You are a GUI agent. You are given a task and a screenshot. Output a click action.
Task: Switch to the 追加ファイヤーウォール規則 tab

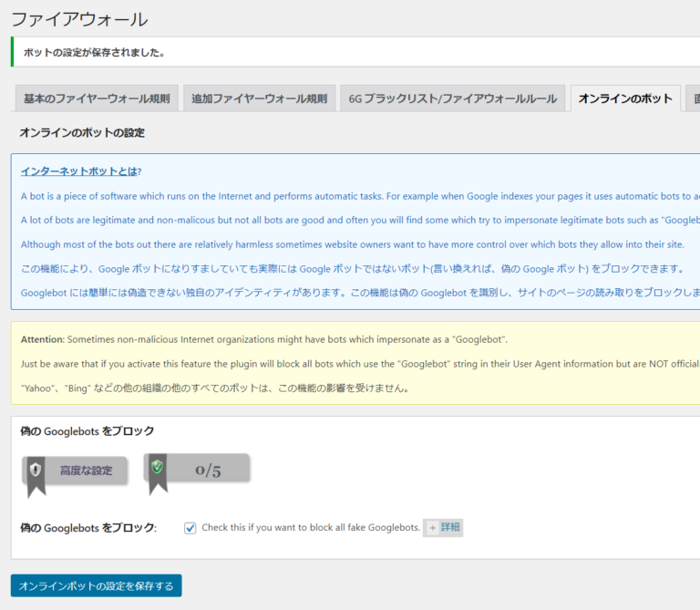pyautogui.click(x=260, y=98)
